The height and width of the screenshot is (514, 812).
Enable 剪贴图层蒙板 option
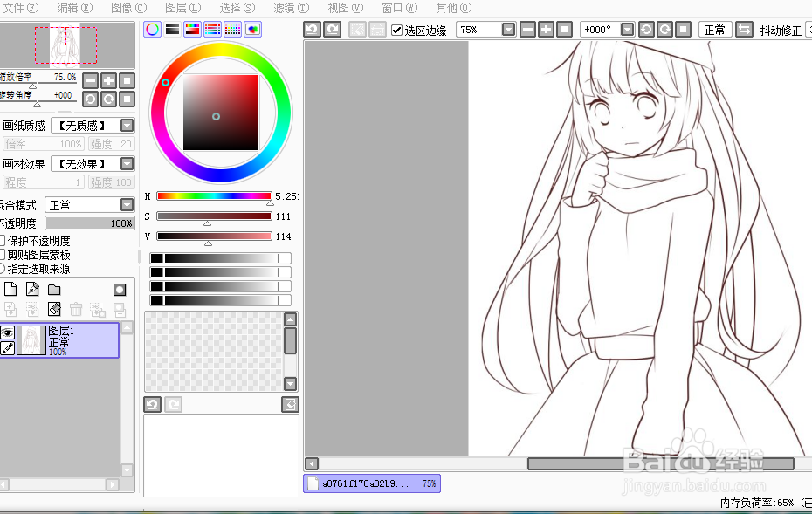click(x=2, y=255)
